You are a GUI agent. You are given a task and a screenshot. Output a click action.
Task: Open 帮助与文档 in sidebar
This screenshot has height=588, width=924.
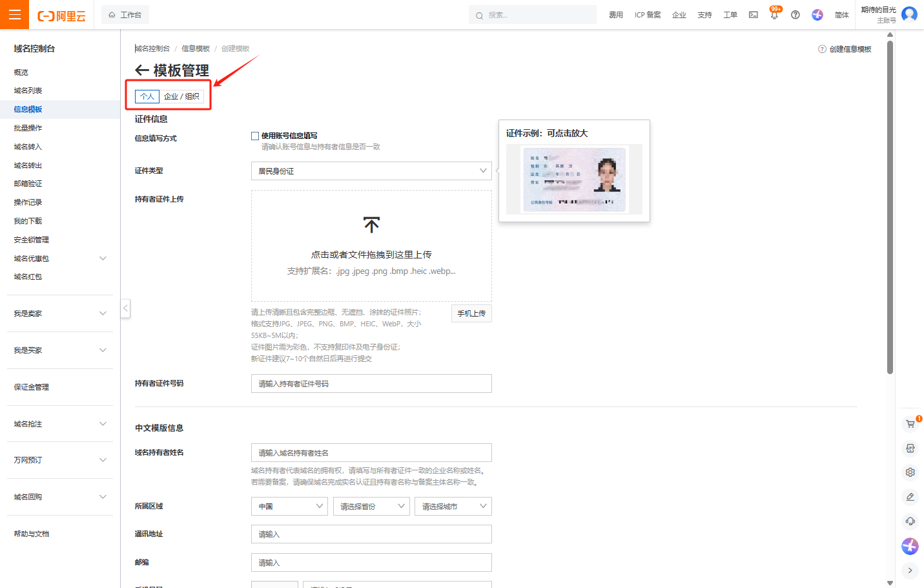[x=31, y=534]
